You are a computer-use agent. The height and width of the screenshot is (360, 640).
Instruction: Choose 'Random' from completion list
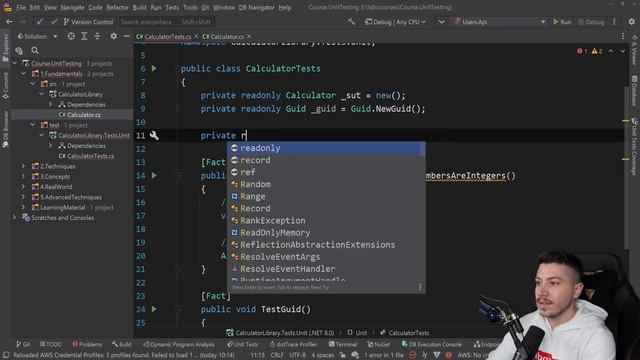coord(326,184)
